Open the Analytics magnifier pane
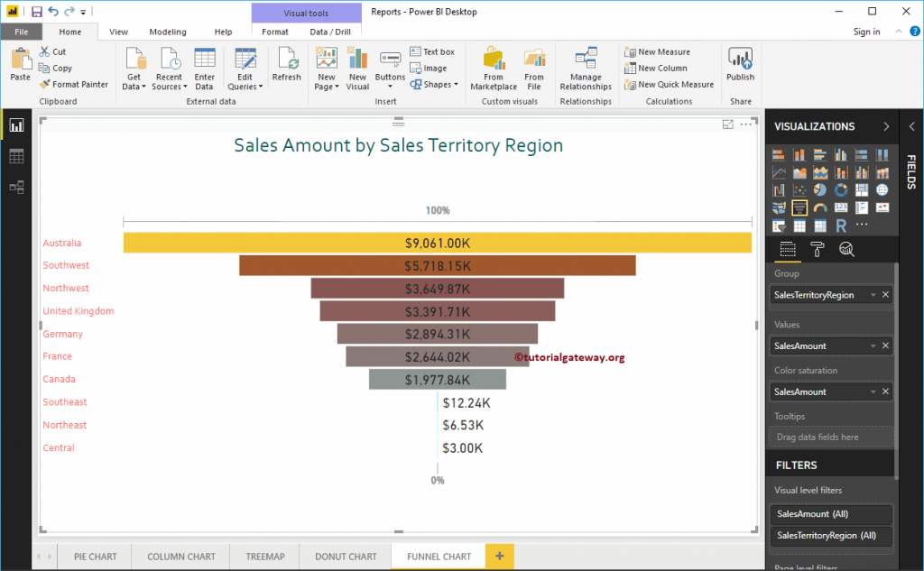This screenshot has width=924, height=571. pyautogui.click(x=846, y=249)
